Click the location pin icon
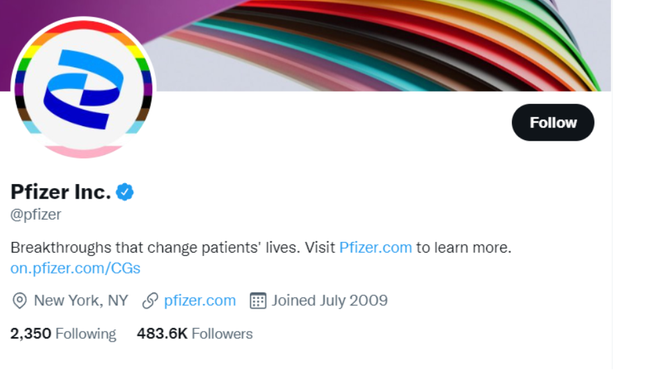Image resolution: width=668 pixels, height=376 pixels. [19, 301]
